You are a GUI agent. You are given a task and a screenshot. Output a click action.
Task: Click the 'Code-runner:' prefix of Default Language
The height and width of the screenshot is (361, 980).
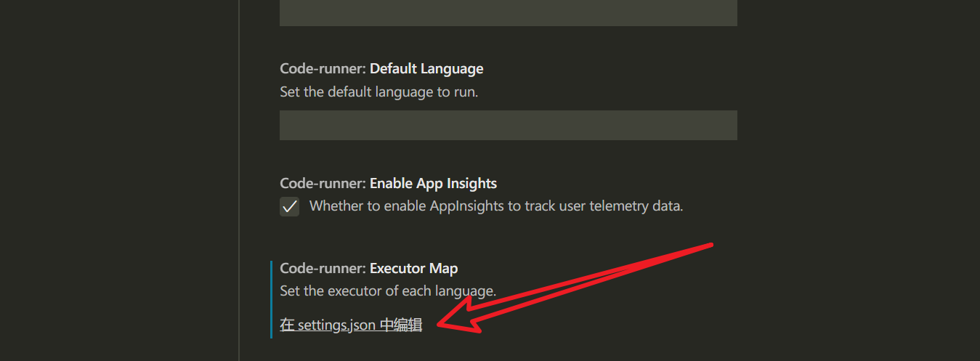(323, 69)
